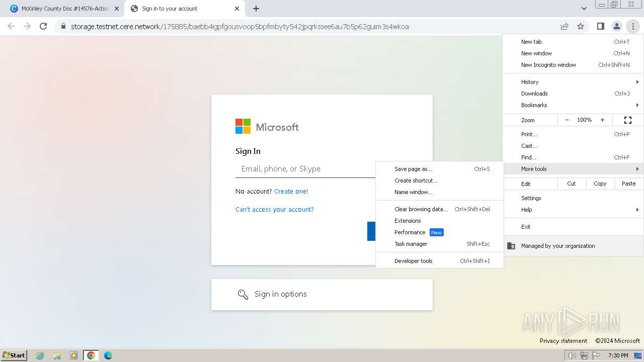Open Developer tools from submenu
The width and height of the screenshot is (644, 362).
(440, 261)
